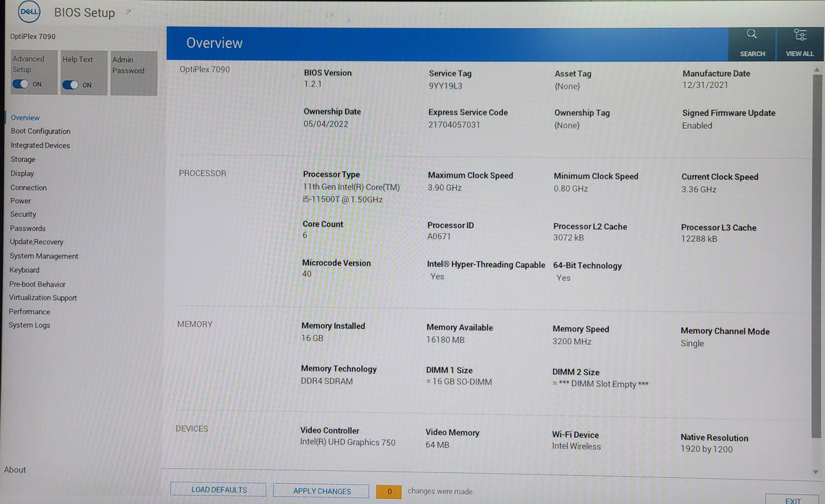Toggle Advanced Setup switch
The height and width of the screenshot is (504, 825).
pyautogui.click(x=20, y=84)
